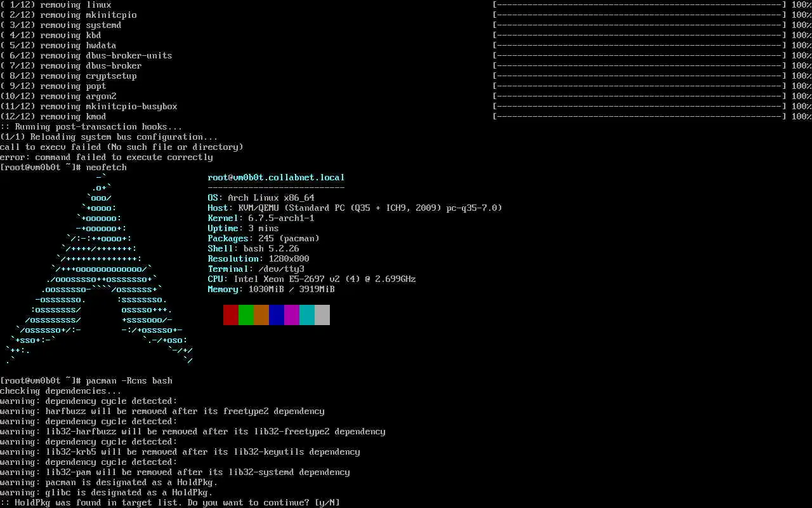
Task: Click the '[y/N]' confirmation prompt
Action: pos(327,503)
